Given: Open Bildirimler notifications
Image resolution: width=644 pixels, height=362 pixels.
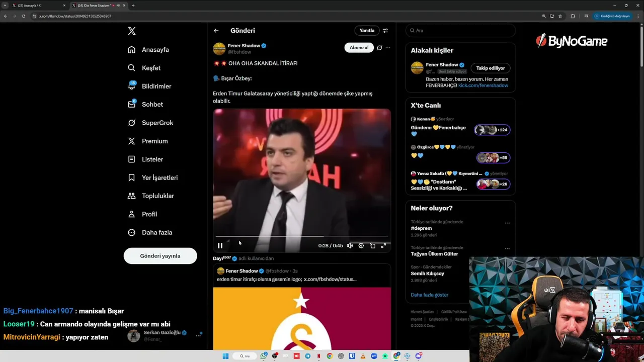Looking at the screenshot, I should click(x=149, y=86).
